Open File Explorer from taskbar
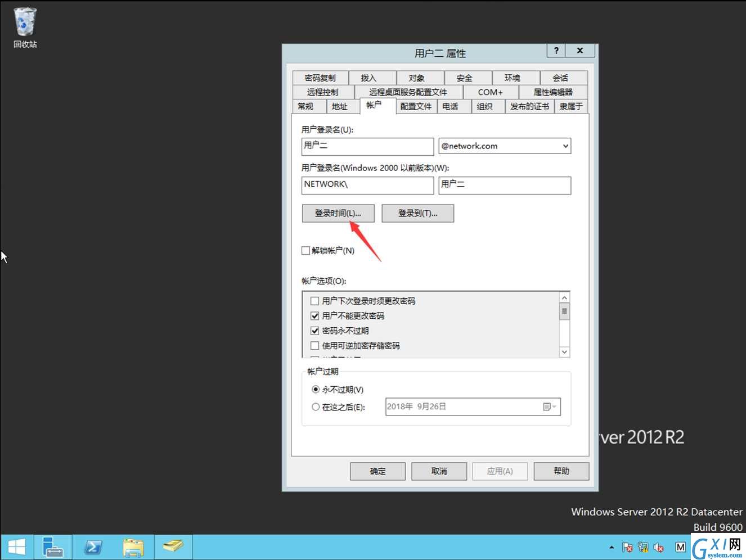Screen dimensions: 746x560 point(133,547)
